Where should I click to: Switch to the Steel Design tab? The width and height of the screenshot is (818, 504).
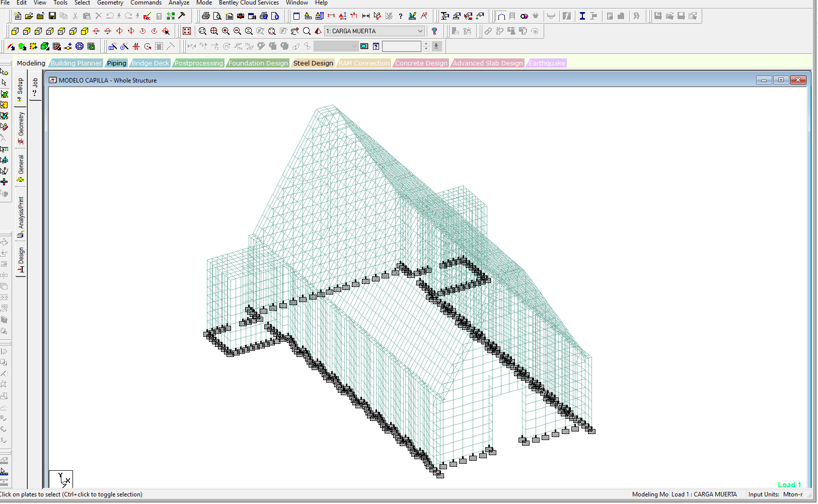(313, 63)
